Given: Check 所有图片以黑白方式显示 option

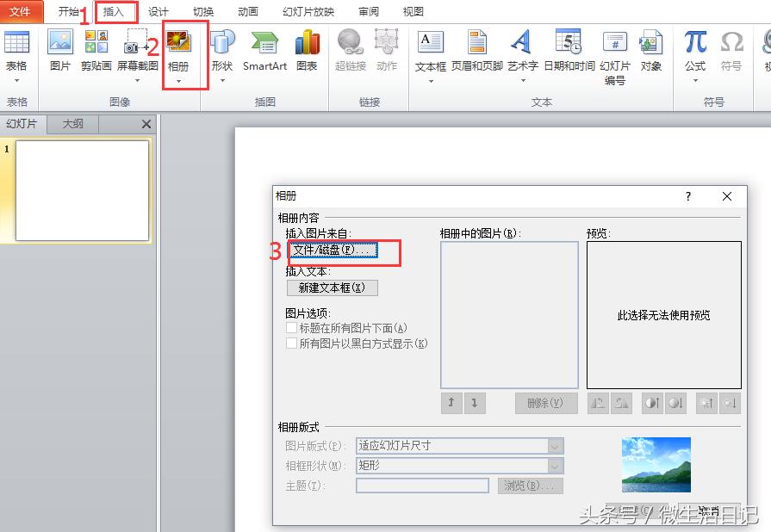Looking at the screenshot, I should [x=291, y=343].
